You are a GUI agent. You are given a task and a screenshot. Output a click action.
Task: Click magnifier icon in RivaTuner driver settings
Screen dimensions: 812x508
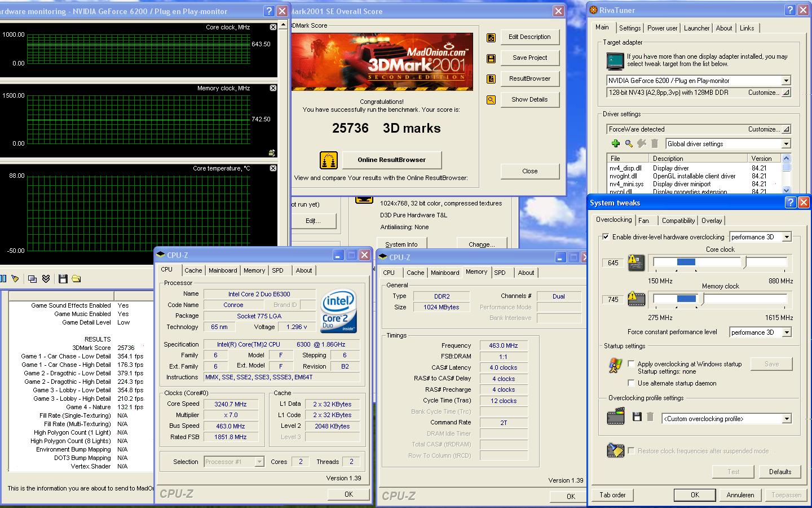pyautogui.click(x=629, y=144)
